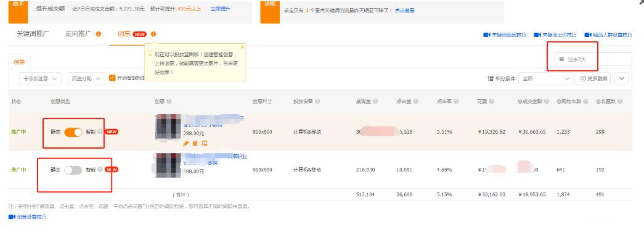Click help icon next to 点击量 header

coord(415,101)
